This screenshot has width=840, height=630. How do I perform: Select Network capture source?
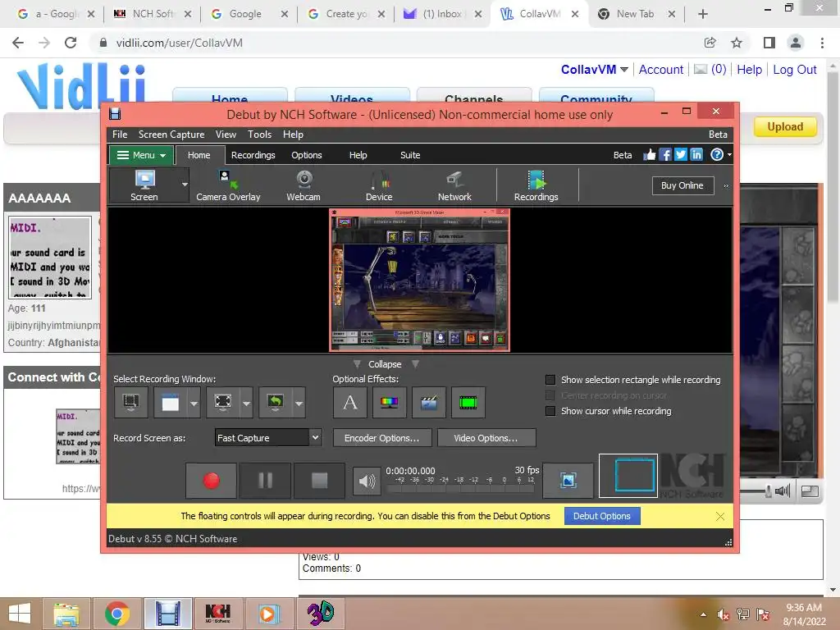pos(454,185)
